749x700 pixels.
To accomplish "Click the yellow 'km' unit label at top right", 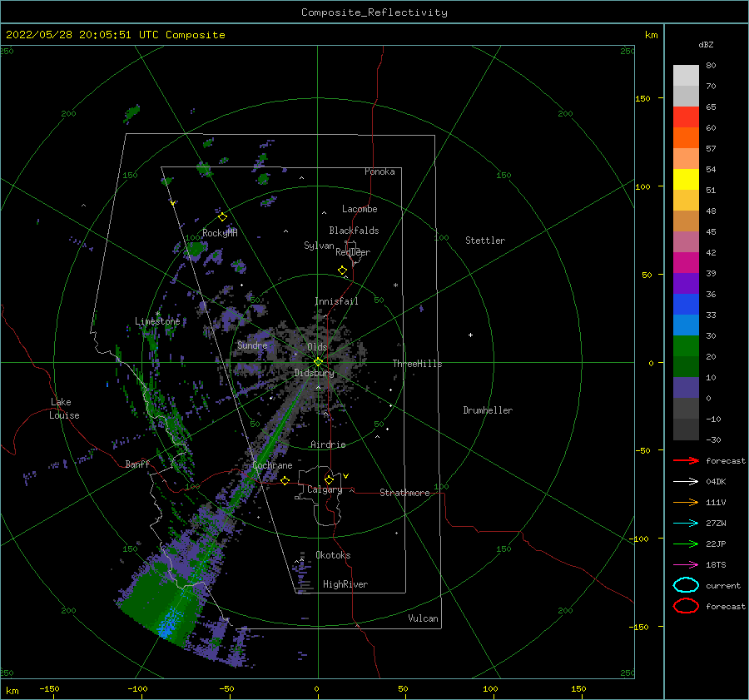I will tap(651, 35).
